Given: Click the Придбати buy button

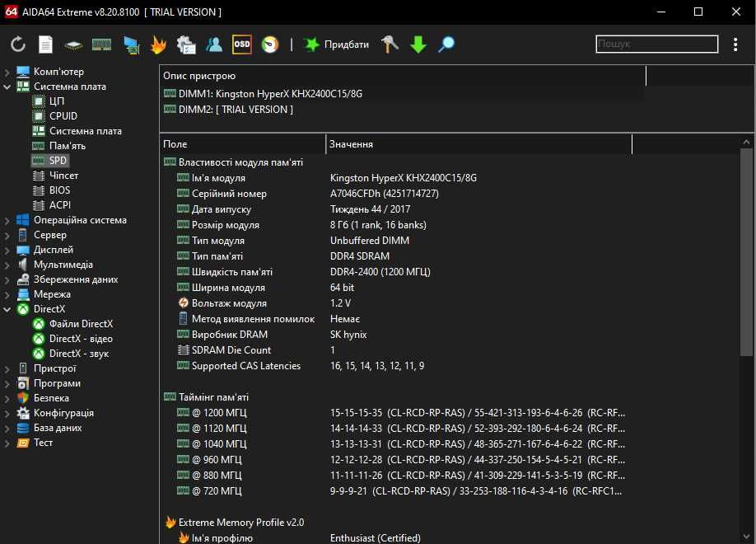Looking at the screenshot, I should pyautogui.click(x=336, y=45).
